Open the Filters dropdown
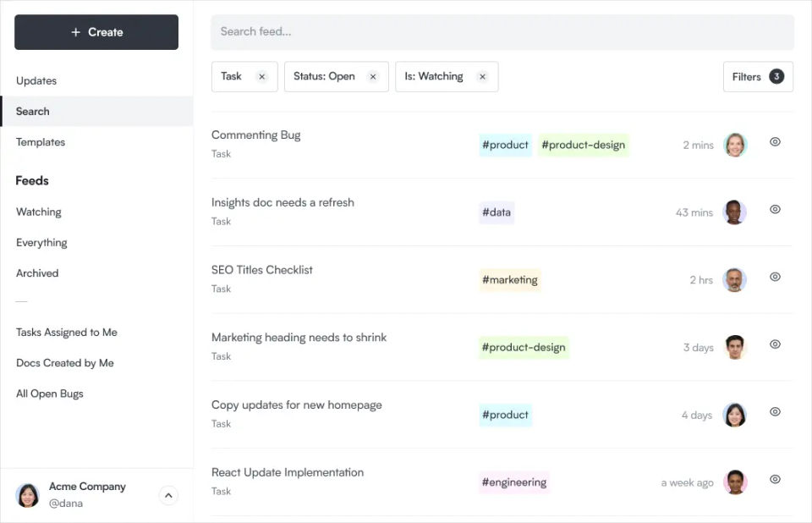The width and height of the screenshot is (812, 523). coord(758,77)
